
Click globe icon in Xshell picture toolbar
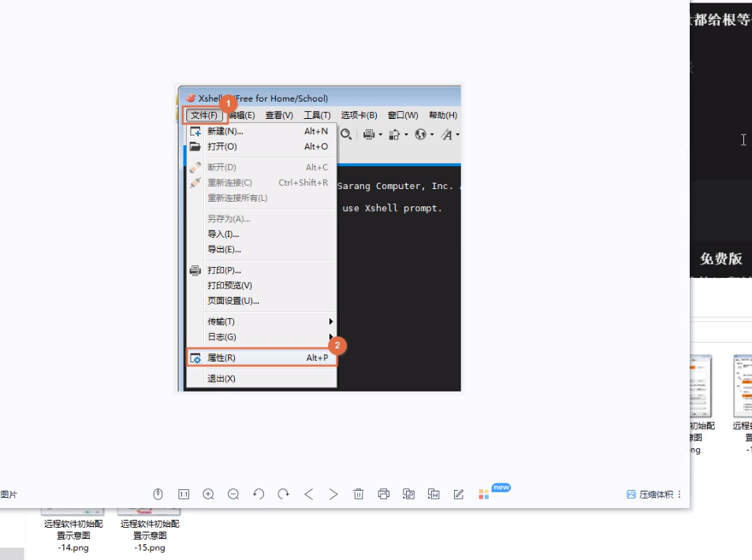point(421,135)
